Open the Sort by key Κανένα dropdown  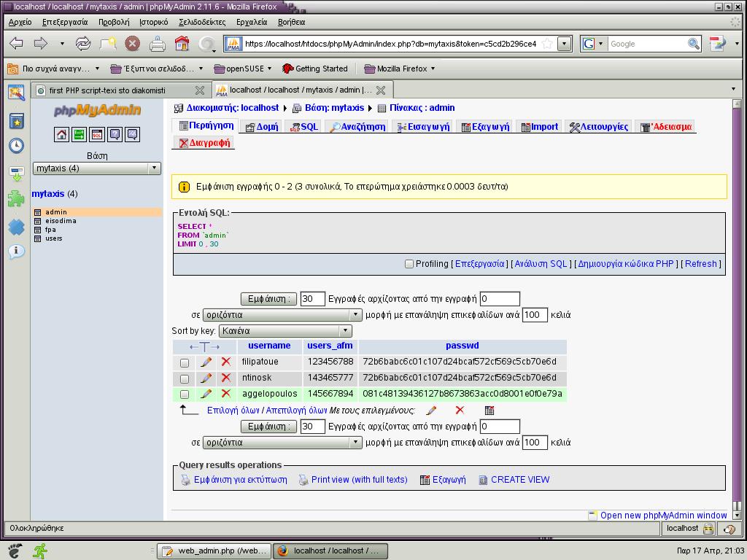coord(285,331)
